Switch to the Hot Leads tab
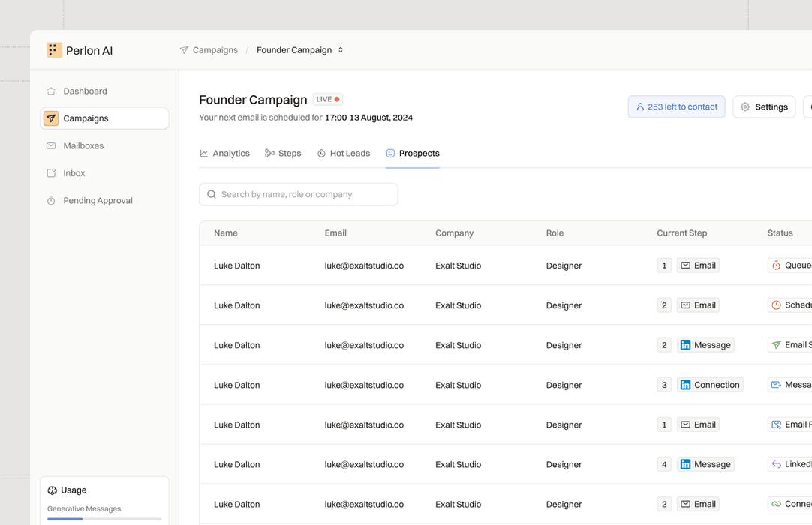This screenshot has width=812, height=525. [344, 154]
